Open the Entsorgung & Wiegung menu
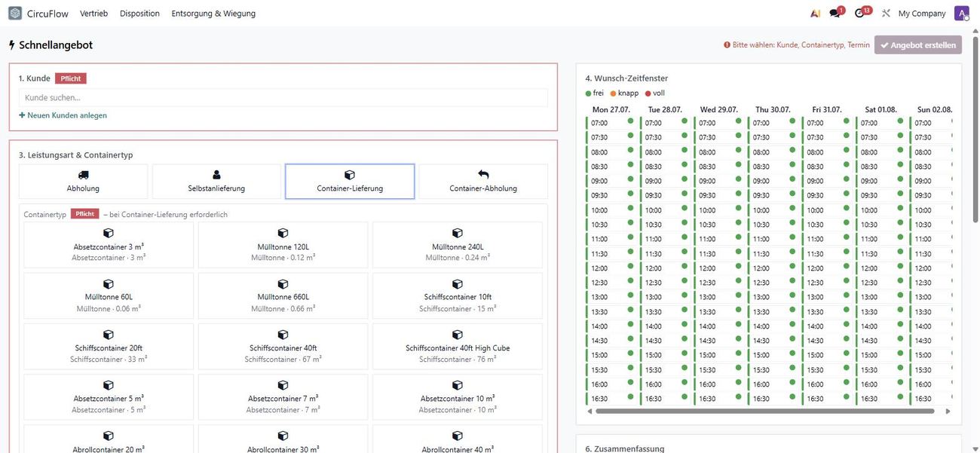The height and width of the screenshot is (453, 980). coord(213,14)
